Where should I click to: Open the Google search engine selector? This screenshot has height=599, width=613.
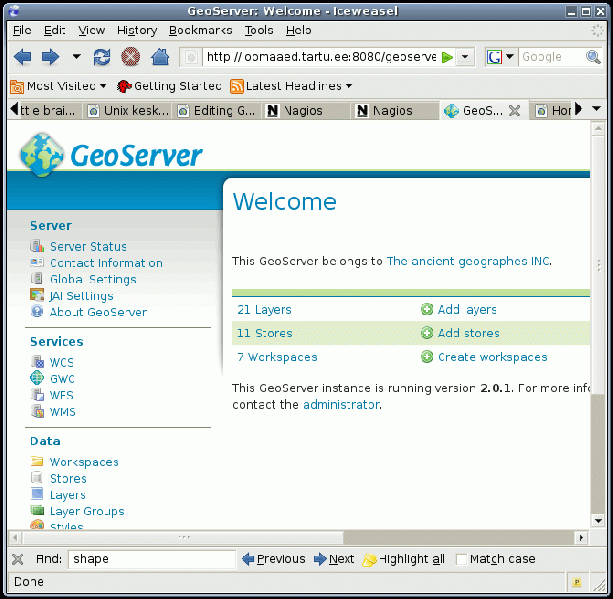pyautogui.click(x=500, y=57)
